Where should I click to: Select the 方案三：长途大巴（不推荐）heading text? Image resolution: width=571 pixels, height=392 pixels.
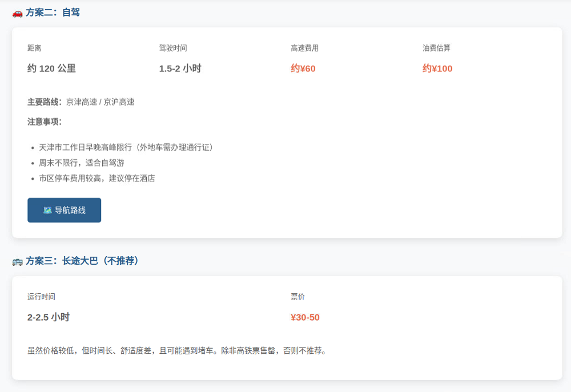point(83,261)
